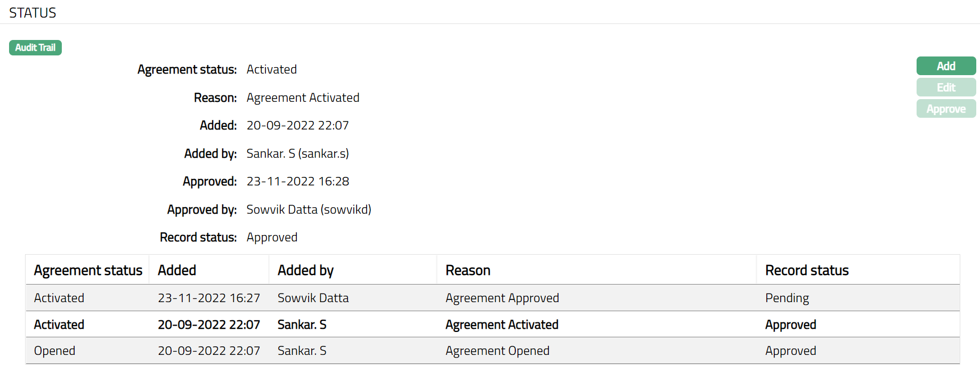The height and width of the screenshot is (373, 980).
Task: Click the Added by value Sankar. S (sankar.s)
Action: point(297,153)
